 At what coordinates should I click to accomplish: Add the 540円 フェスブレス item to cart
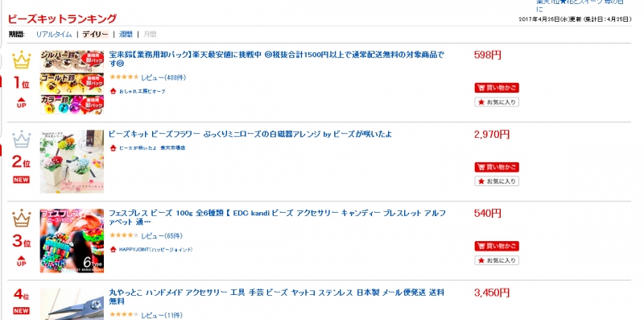[497, 246]
